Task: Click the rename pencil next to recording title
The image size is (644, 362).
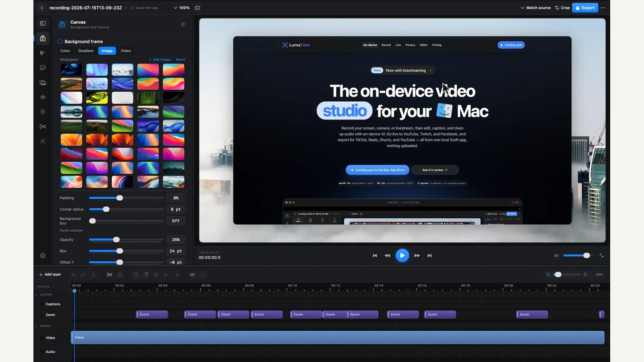Action: tap(126, 8)
